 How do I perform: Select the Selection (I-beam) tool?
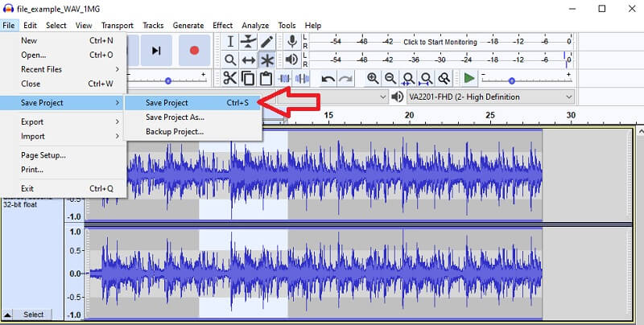click(230, 41)
